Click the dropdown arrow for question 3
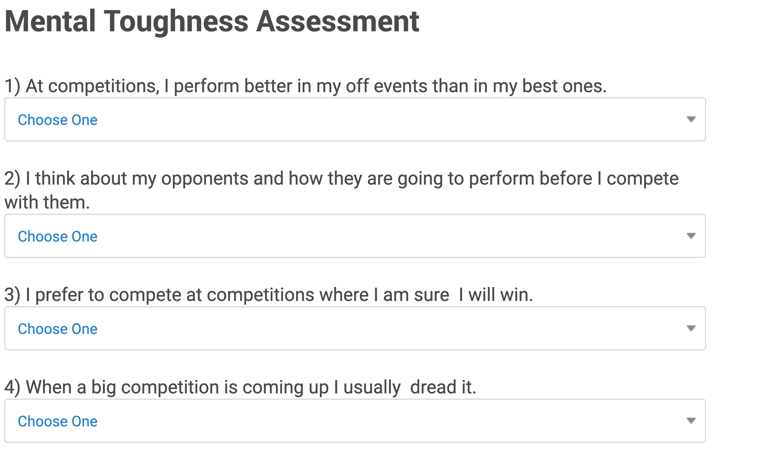The width and height of the screenshot is (768, 457). pos(691,328)
